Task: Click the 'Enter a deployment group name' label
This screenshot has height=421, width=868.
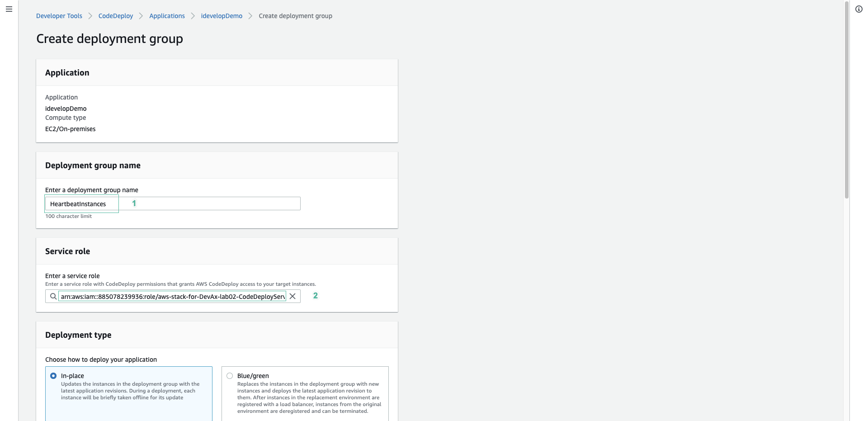Action: coord(92,190)
